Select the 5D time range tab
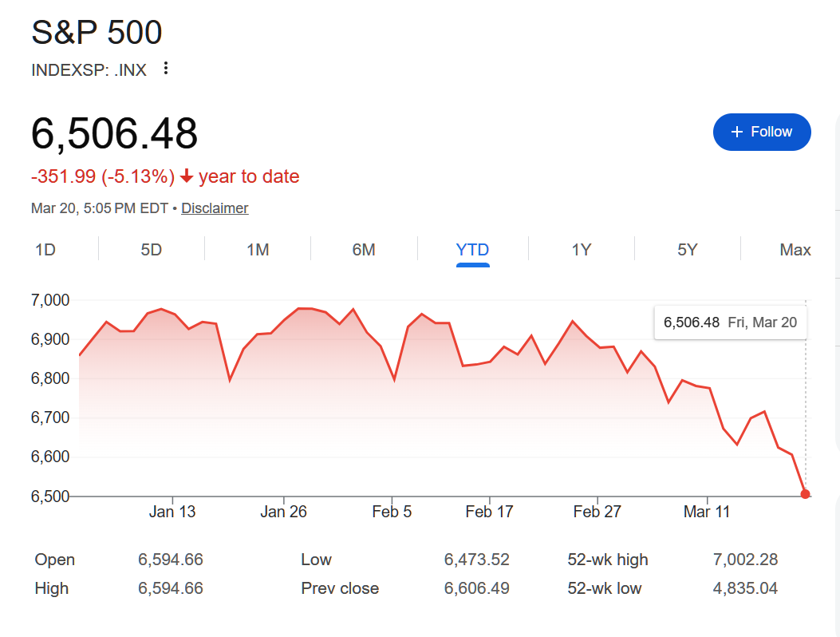 (x=152, y=250)
